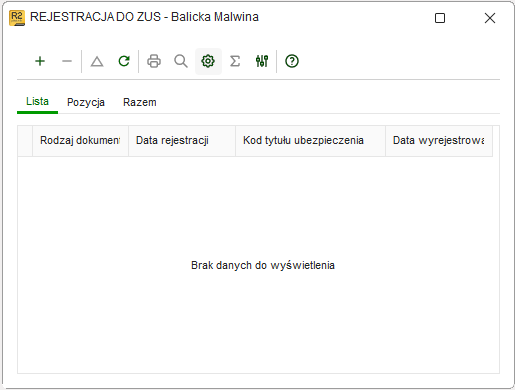The height and width of the screenshot is (390, 515).
Task: Click the R2 application icon in title bar
Action: (x=17, y=18)
